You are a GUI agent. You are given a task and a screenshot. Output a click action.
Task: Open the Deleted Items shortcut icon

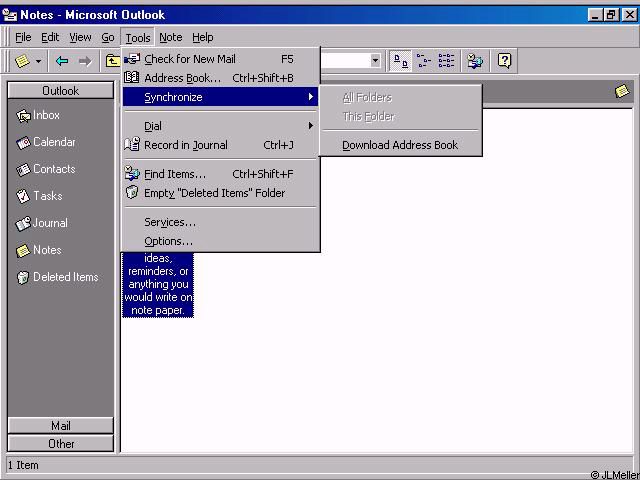23,278
